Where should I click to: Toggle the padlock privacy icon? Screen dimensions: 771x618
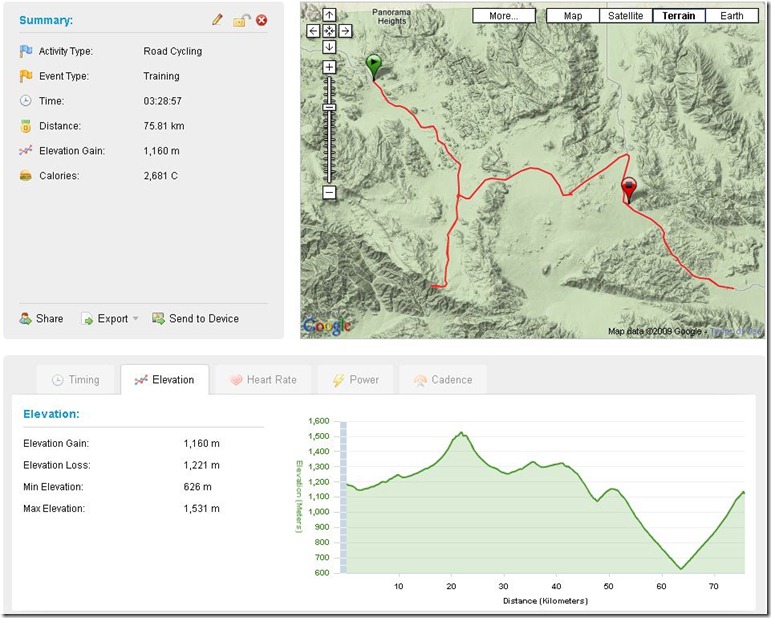(241, 20)
